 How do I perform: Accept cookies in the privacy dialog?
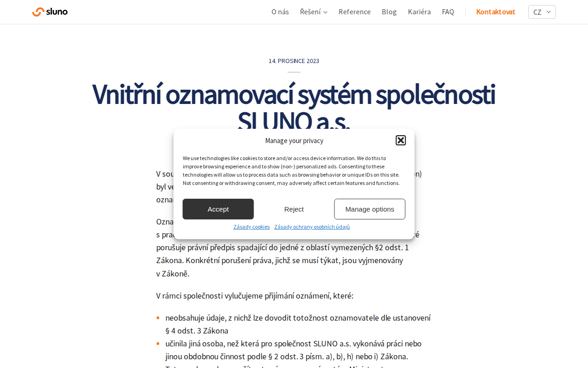218,209
